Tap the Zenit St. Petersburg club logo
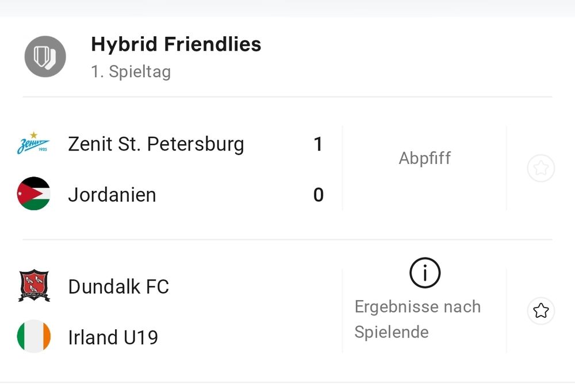This screenshot has height=392, width=575. point(33,144)
